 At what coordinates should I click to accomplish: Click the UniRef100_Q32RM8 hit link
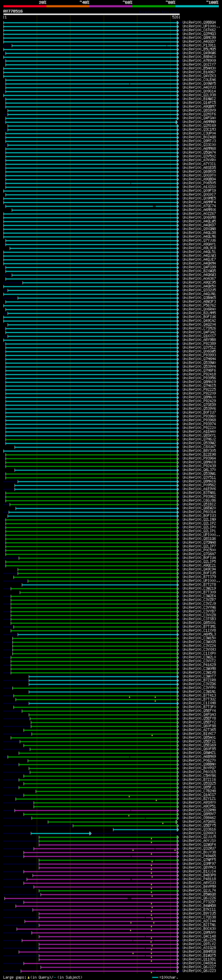[199, 810]
